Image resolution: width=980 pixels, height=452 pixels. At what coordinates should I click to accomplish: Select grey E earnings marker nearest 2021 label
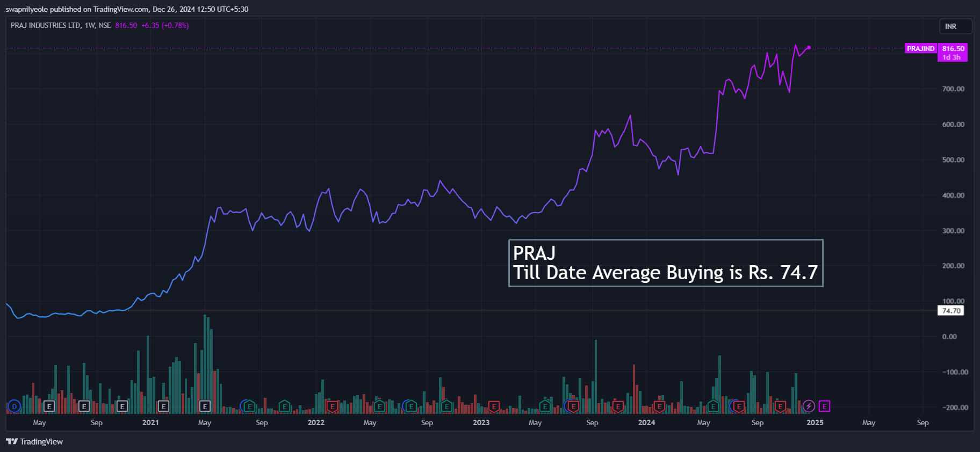[x=163, y=406]
